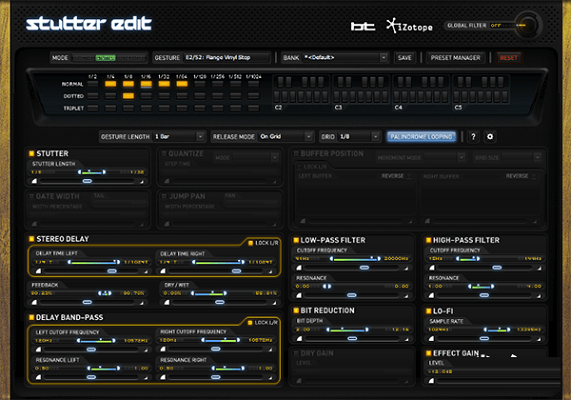This screenshot has height=400, width=571.
Task: Open the Gesture Length dropdown
Action: click(x=179, y=137)
